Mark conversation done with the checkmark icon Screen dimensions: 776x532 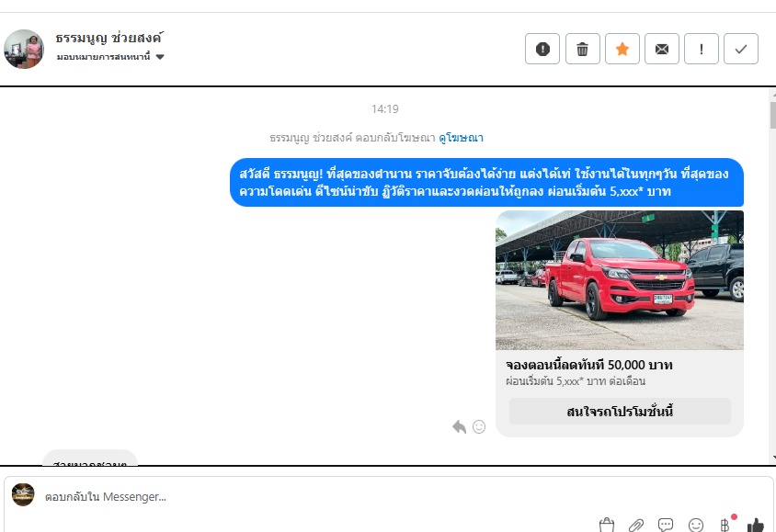(x=741, y=49)
